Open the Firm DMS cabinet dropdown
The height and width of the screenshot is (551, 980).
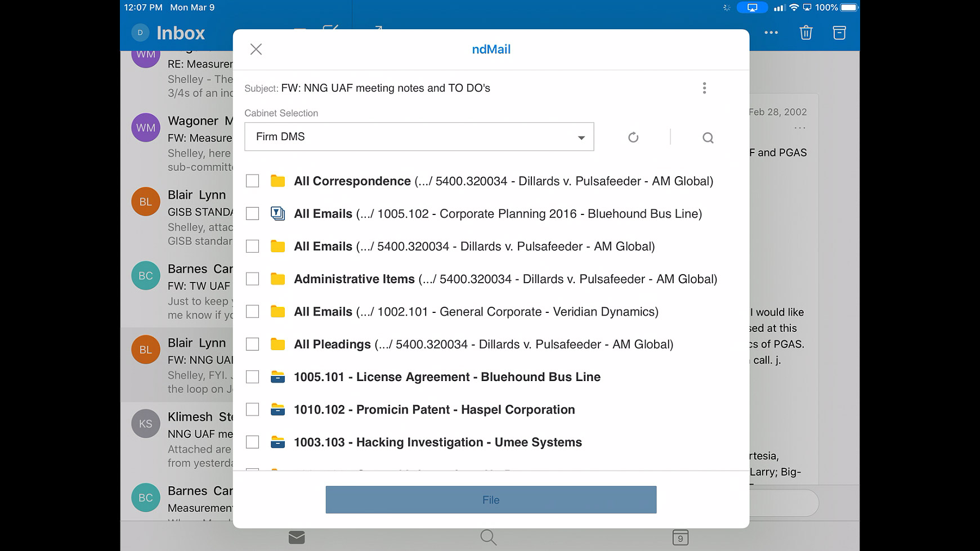pos(419,137)
